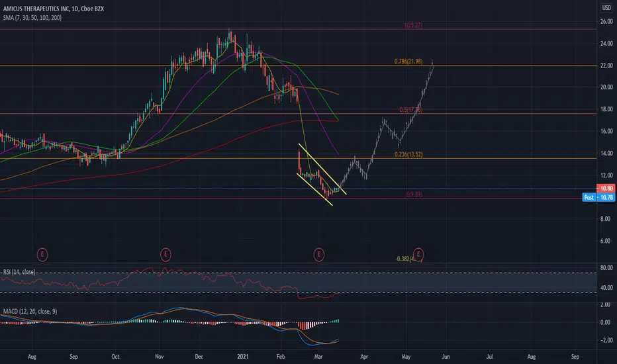Click the Apr label on the time axis

pos(364,357)
